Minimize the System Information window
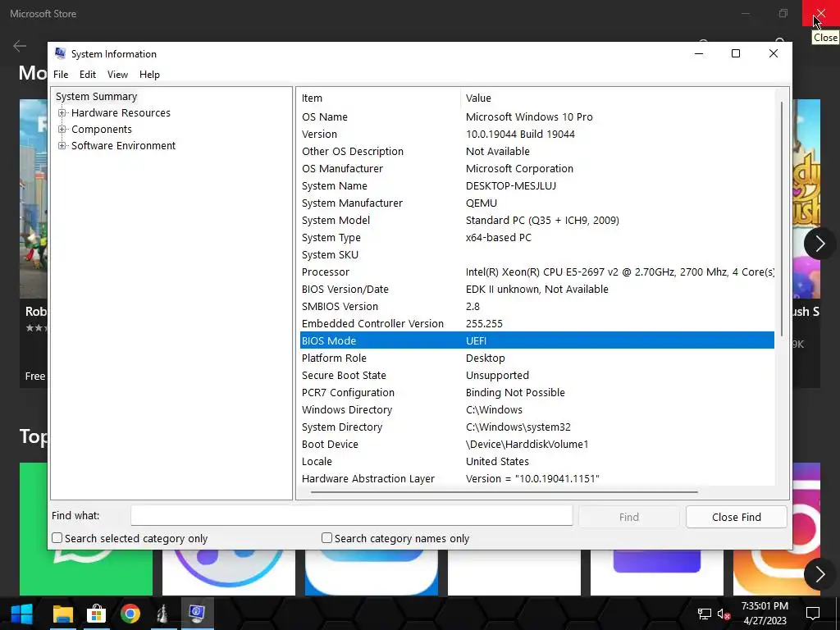Image resolution: width=840 pixels, height=630 pixels. click(699, 53)
